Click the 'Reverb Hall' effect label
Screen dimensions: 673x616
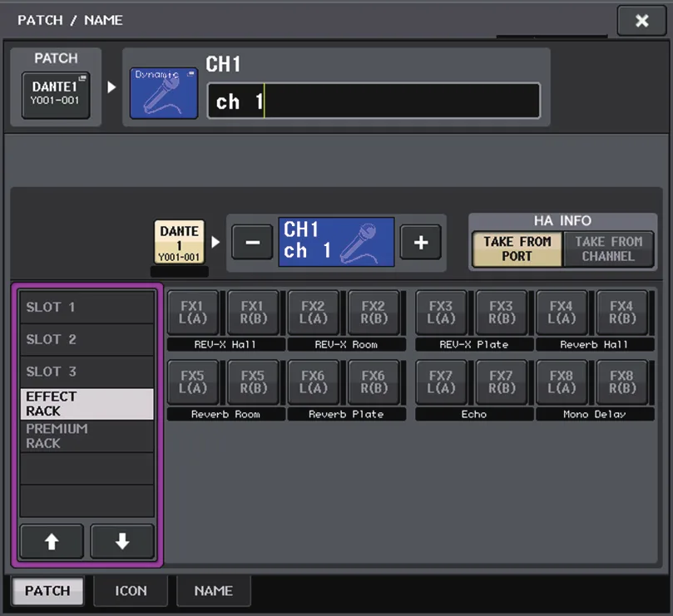[x=595, y=344]
